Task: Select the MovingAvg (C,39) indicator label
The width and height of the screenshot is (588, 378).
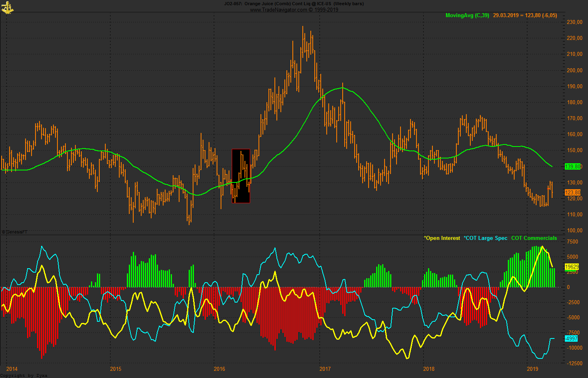Action: coord(466,15)
